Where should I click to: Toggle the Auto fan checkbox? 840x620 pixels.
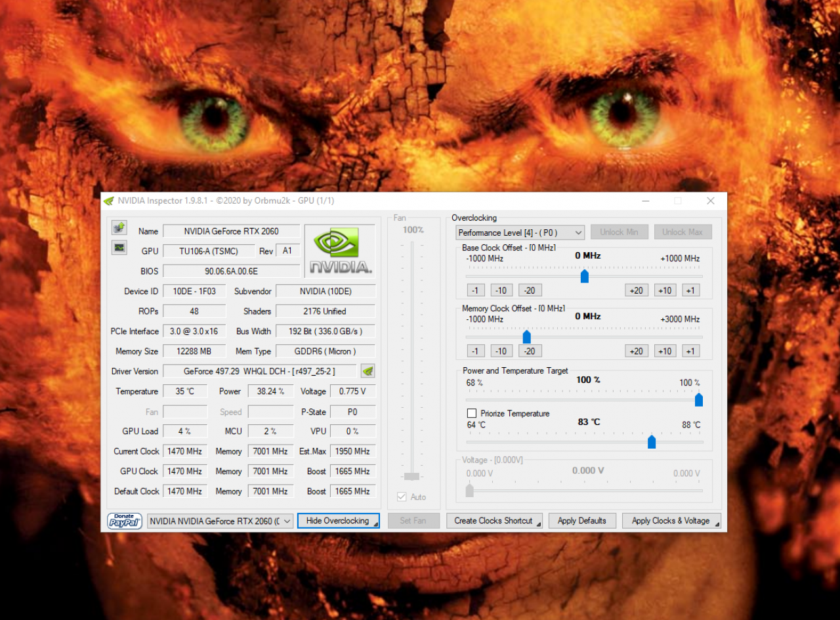click(x=402, y=497)
